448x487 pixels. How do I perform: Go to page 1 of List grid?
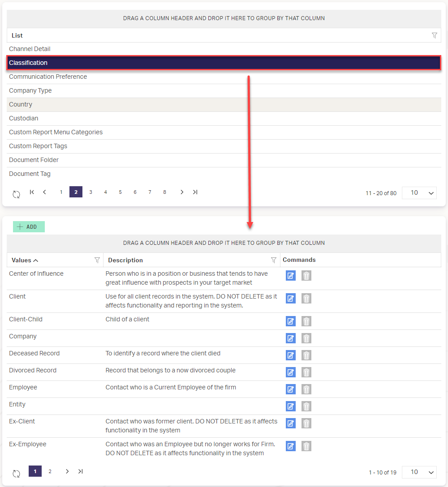tap(61, 192)
